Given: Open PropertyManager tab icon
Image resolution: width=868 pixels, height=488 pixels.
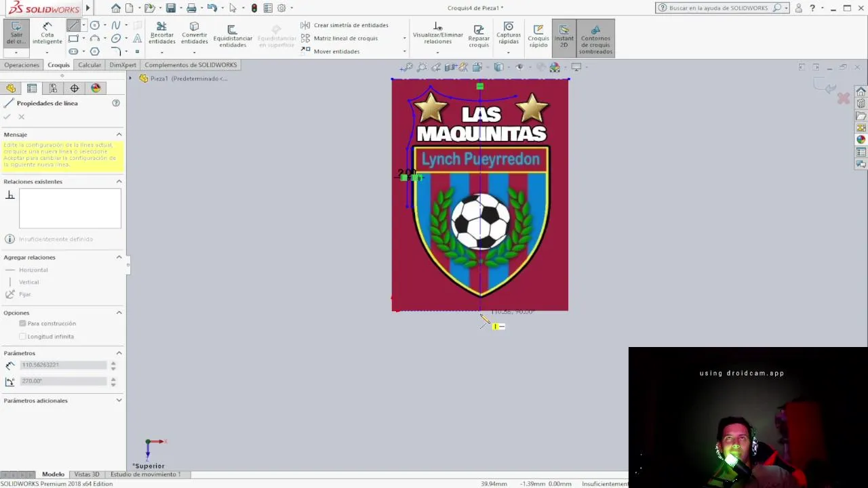Looking at the screenshot, I should click(32, 88).
